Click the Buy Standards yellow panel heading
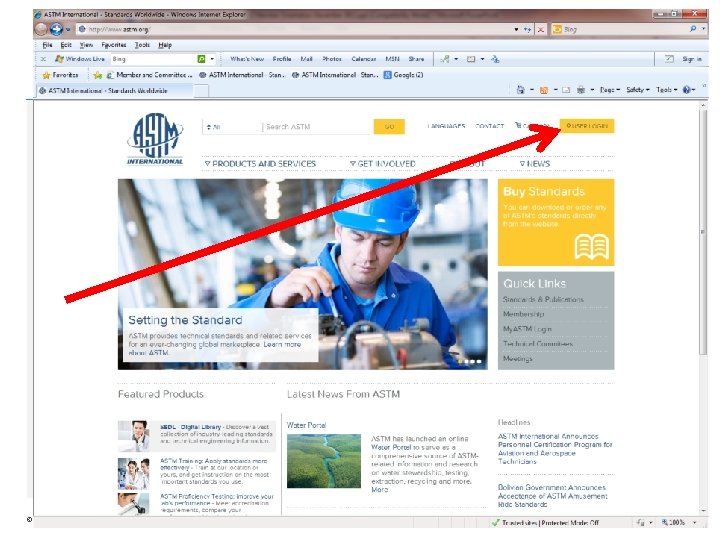The image size is (720, 540). [544, 191]
